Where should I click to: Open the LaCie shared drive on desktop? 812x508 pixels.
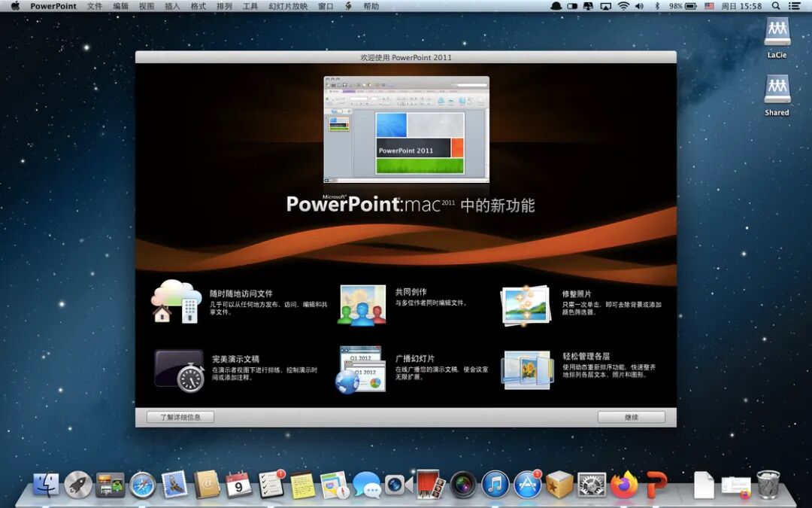[777, 38]
